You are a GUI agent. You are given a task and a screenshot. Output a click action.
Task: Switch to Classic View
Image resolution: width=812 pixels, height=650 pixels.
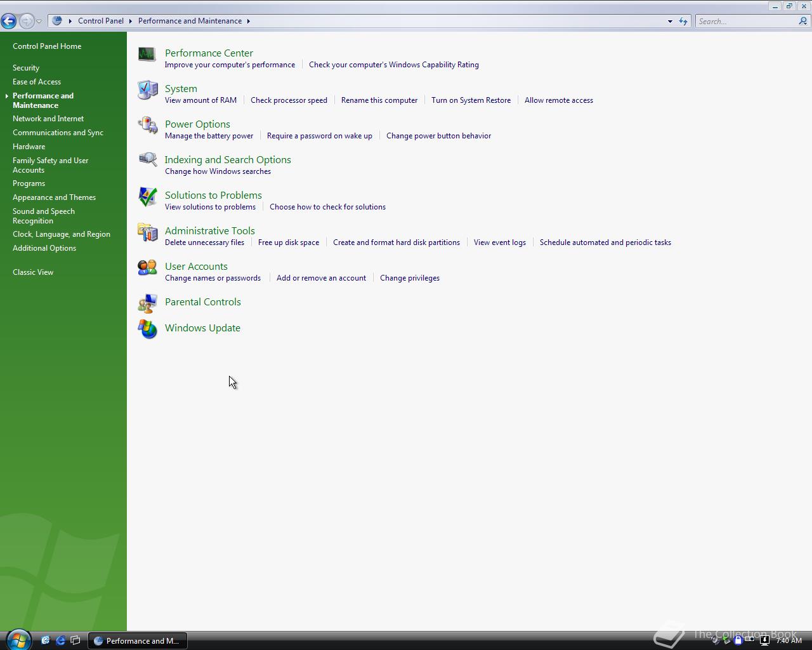(x=33, y=272)
